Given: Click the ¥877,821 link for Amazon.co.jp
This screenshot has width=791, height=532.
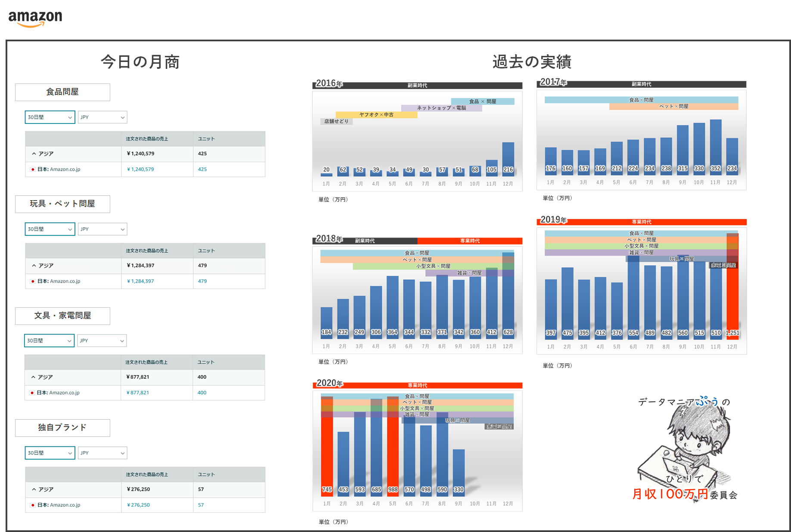Looking at the screenshot, I should click(x=138, y=393).
